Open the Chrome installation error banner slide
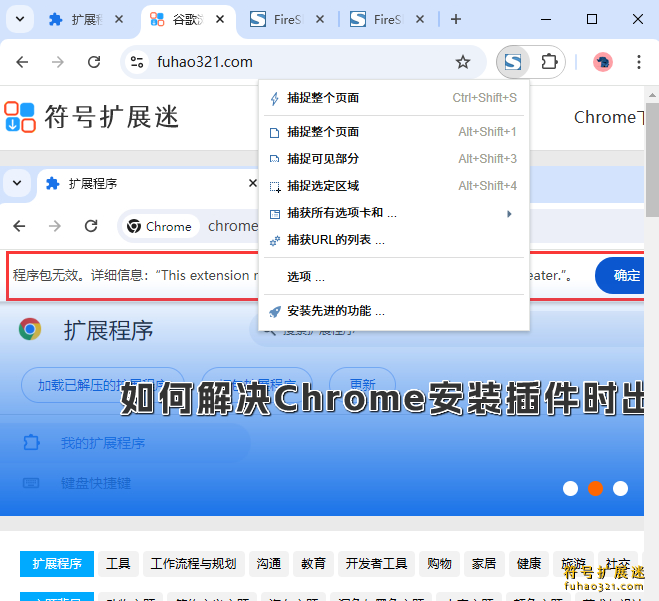 pyautogui.click(x=322, y=340)
